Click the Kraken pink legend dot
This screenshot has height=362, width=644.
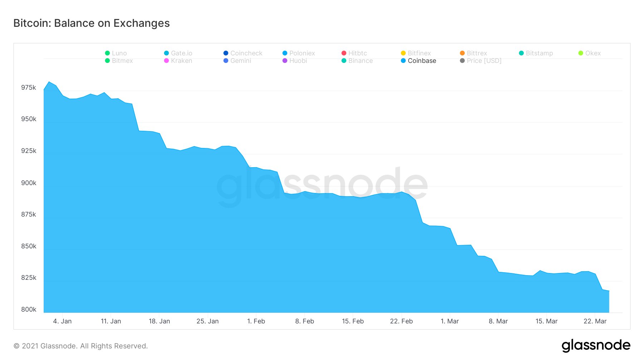point(166,61)
